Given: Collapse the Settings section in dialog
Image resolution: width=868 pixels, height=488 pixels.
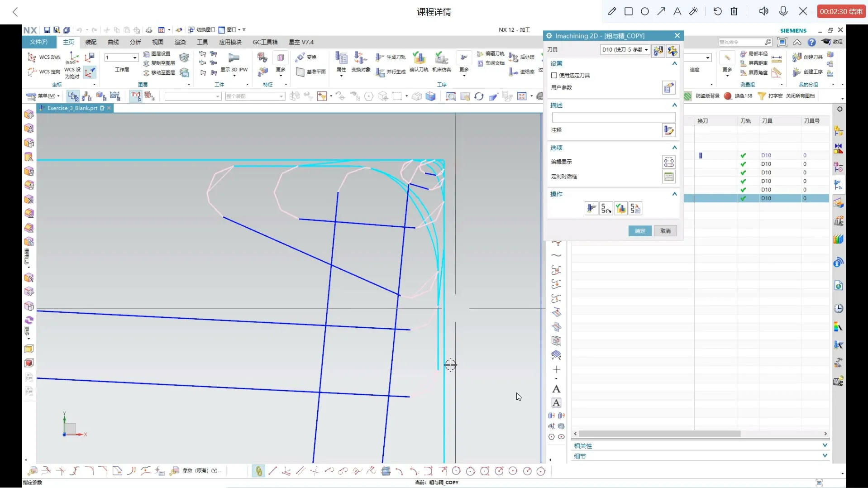Looking at the screenshot, I should coord(674,63).
